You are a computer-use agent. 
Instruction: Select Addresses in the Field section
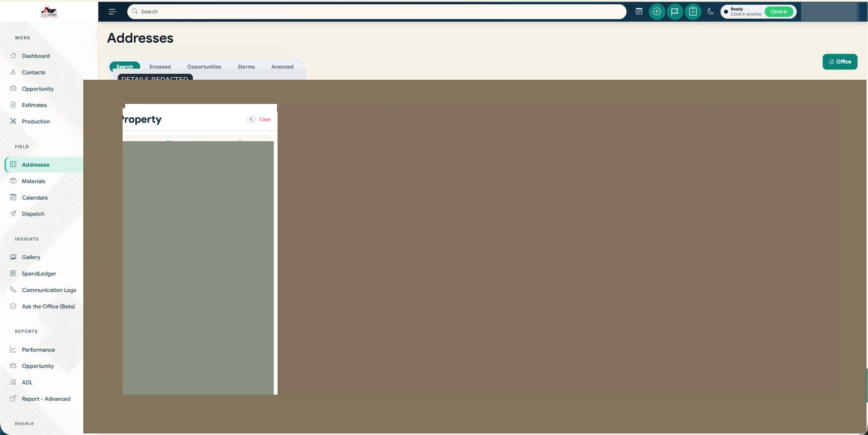pyautogui.click(x=44, y=165)
